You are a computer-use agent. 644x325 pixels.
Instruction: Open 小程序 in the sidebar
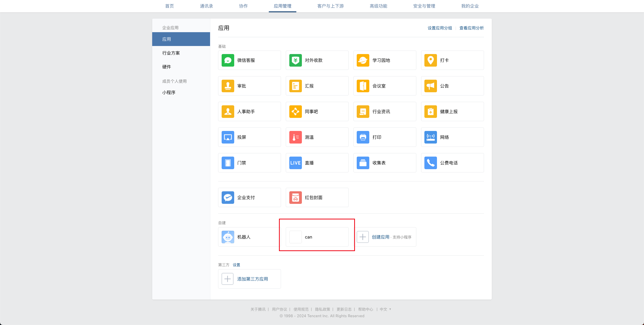click(169, 92)
